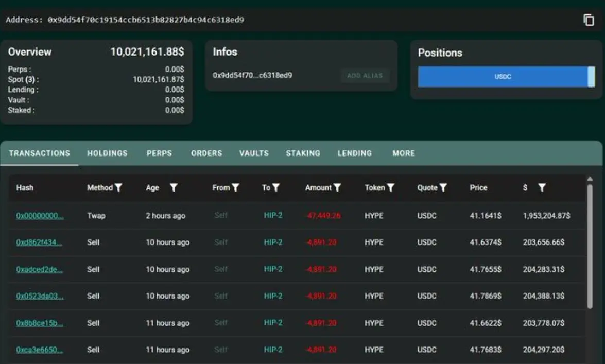Screen dimensions: 605x364
Task: Open the Vaults tab
Action: (x=254, y=153)
